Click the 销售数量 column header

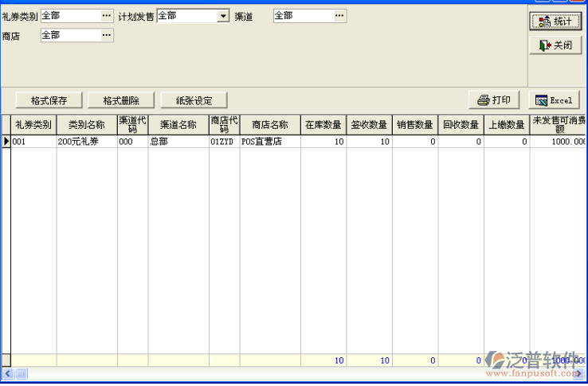pyautogui.click(x=414, y=125)
